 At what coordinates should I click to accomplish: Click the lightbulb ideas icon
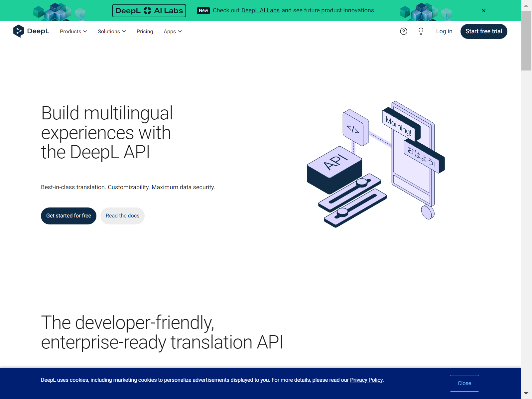point(421,31)
